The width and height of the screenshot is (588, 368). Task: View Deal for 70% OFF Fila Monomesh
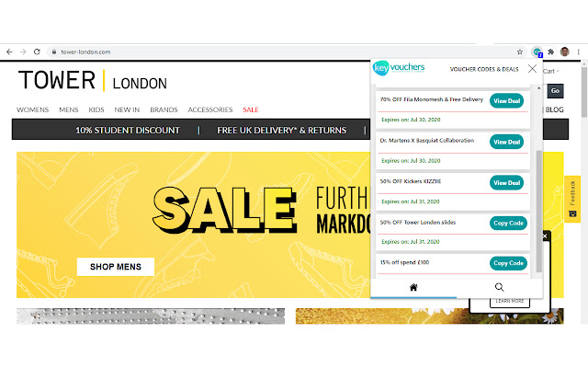(x=506, y=100)
